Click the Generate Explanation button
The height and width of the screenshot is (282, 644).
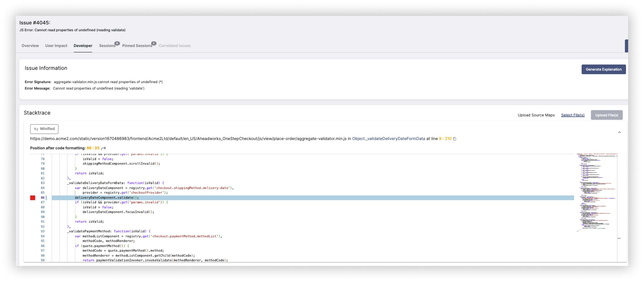(604, 69)
